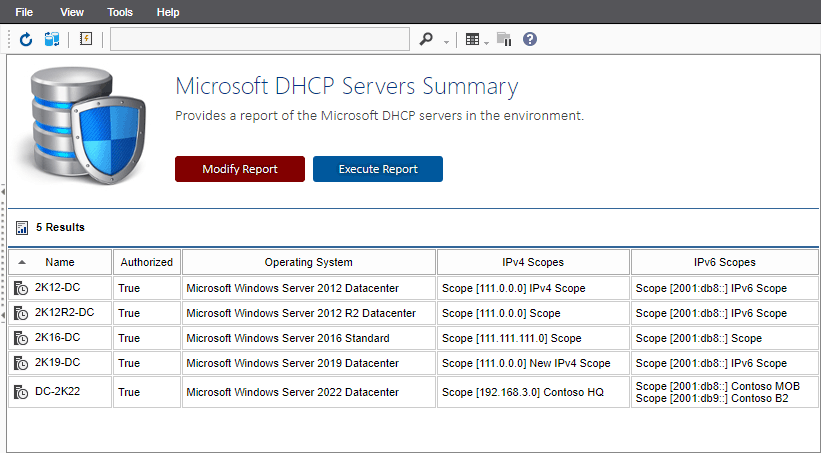The width and height of the screenshot is (821, 453).
Task: Click Scope [111.111.111.0] Scope cell
Action: 533,338
